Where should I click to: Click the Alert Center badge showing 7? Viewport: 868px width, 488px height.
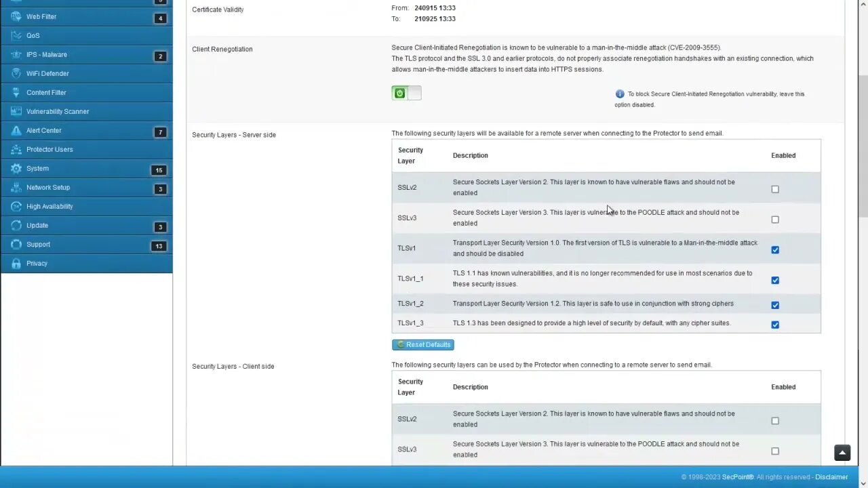pyautogui.click(x=160, y=132)
